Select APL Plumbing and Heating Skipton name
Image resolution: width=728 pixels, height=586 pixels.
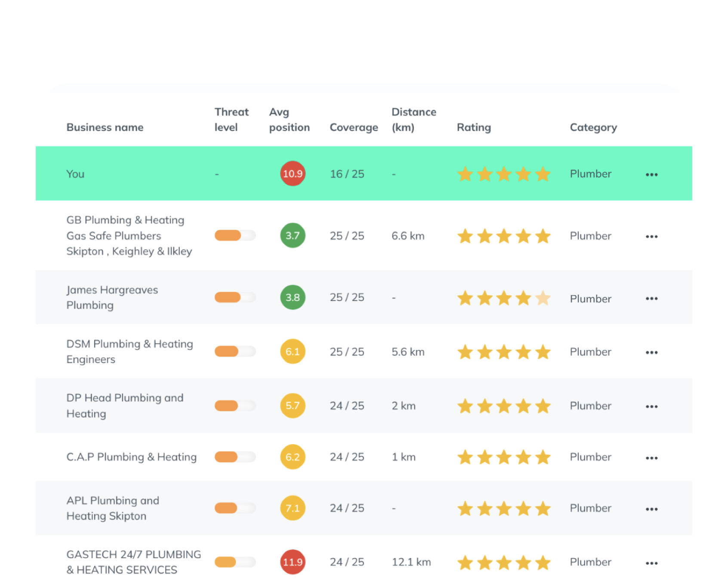(113, 508)
